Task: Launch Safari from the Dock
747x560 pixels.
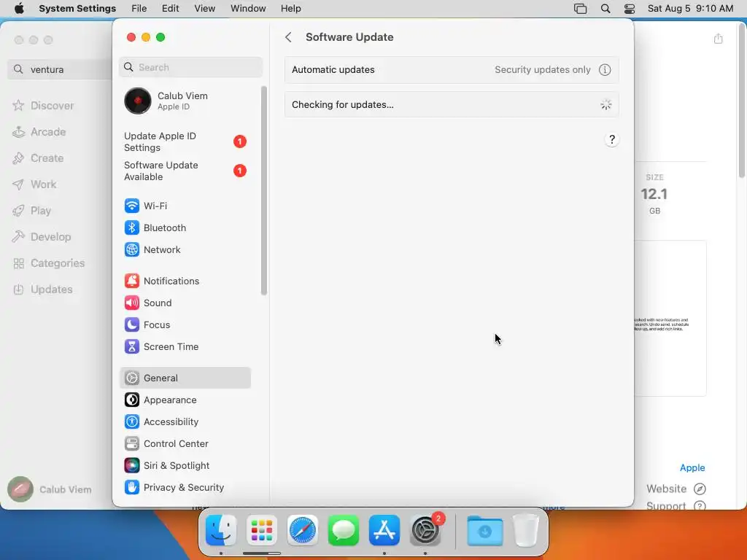Action: [303, 530]
